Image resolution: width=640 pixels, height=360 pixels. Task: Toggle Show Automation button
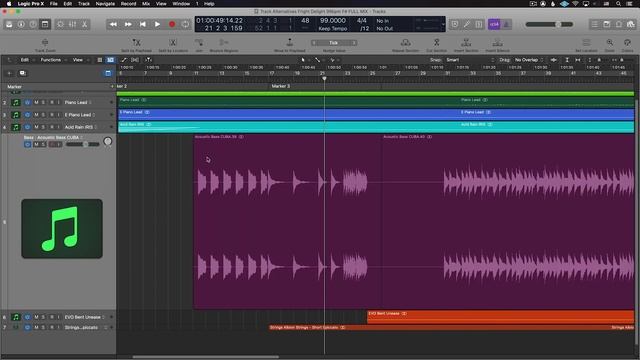[124, 60]
